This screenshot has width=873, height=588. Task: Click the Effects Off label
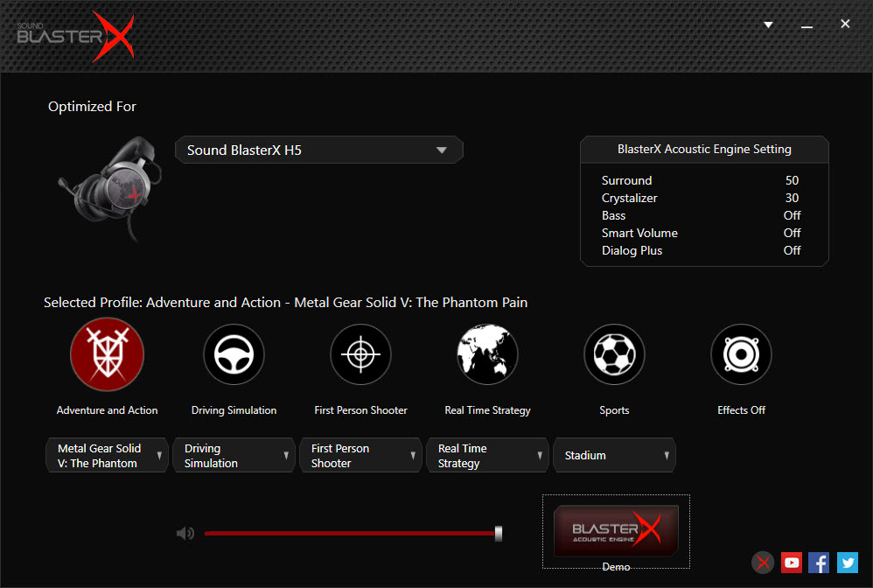(741, 410)
